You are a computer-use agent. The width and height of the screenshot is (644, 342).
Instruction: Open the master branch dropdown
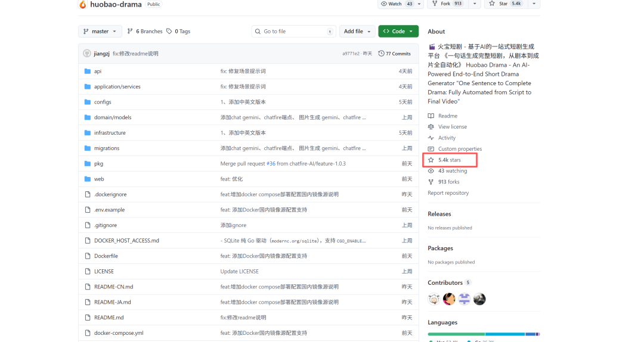tap(100, 32)
